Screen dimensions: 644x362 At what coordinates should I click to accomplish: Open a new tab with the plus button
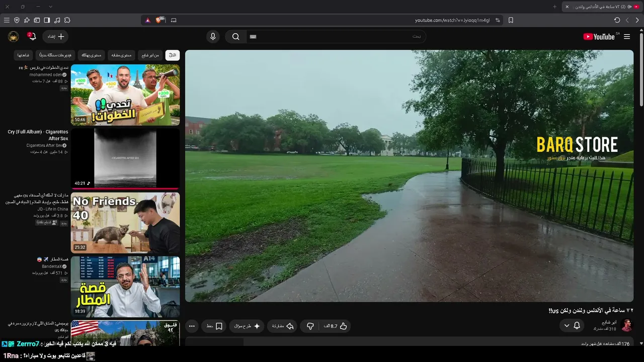click(x=554, y=7)
